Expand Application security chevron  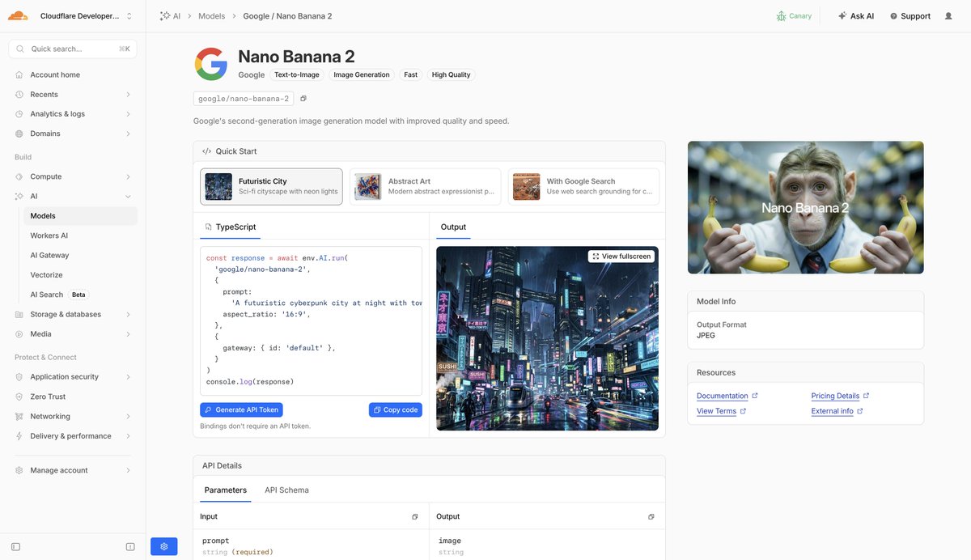[x=128, y=377]
